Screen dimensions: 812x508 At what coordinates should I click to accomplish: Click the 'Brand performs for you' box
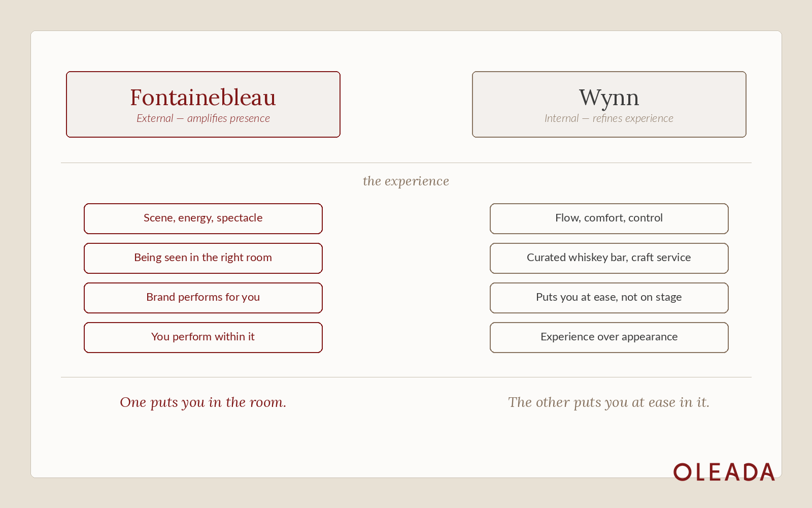tap(203, 298)
